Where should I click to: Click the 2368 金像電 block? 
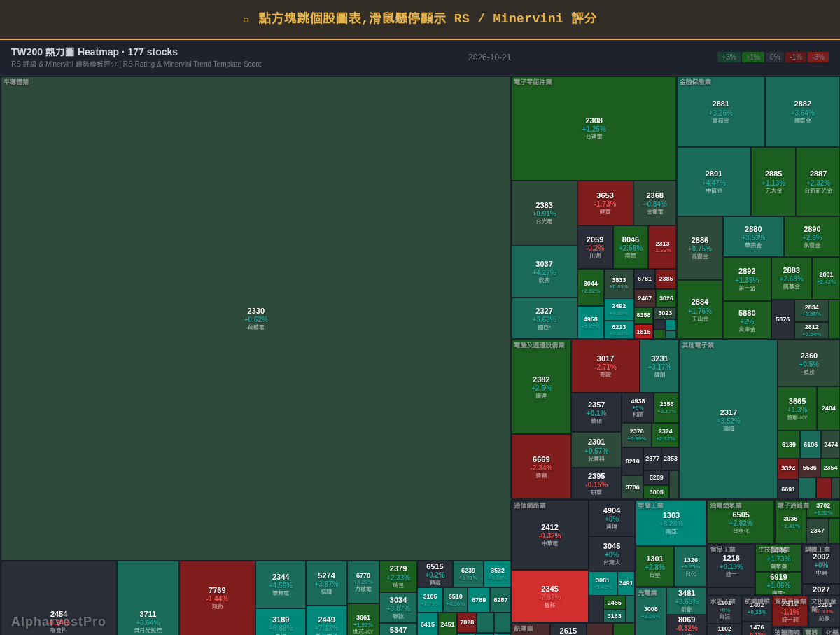tap(654, 203)
